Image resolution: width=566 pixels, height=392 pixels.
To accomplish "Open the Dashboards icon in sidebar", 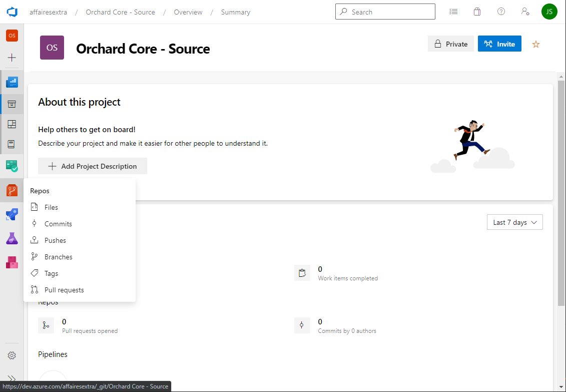I will coord(12,124).
